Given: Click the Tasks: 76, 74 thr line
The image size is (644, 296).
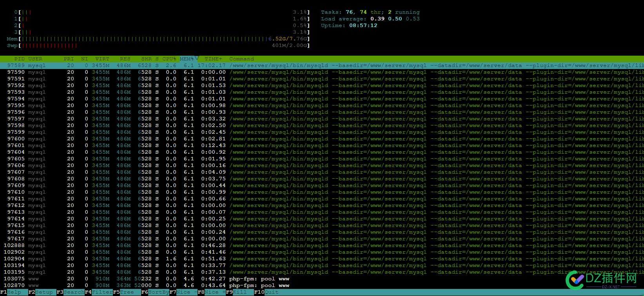Looking at the screenshot, I should click(370, 12).
